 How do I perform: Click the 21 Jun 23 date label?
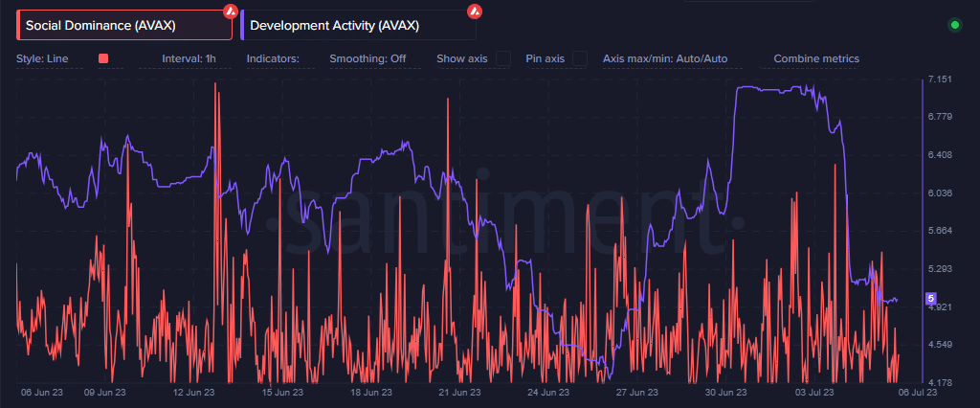point(460,393)
